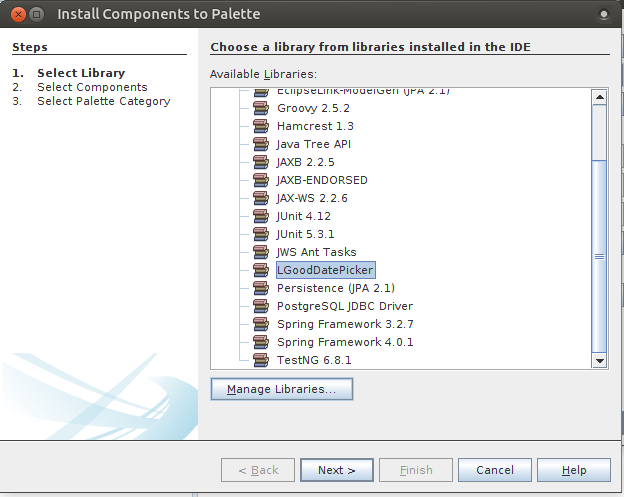
Task: Click the library icon beside JUnit 4.12
Action: click(261, 216)
